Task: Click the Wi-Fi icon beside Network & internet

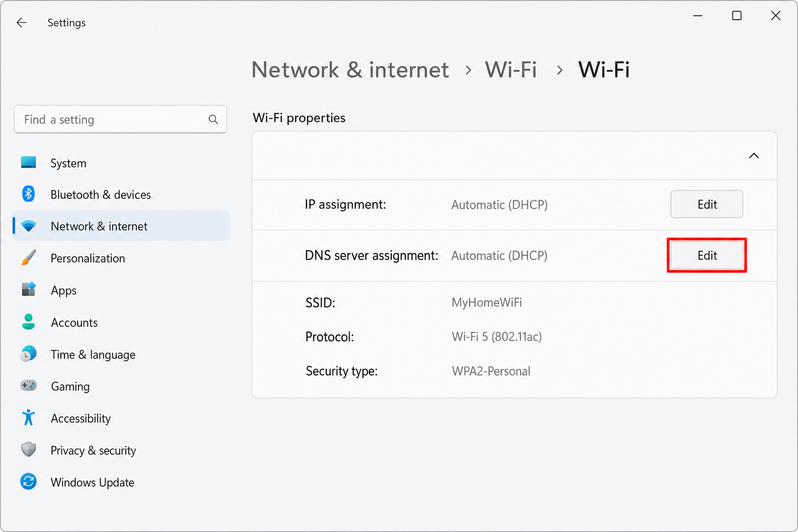Action: [x=29, y=226]
